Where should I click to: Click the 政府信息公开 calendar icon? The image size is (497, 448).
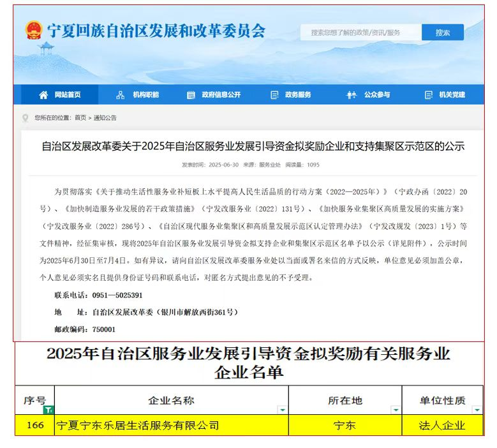pyautogui.click(x=191, y=95)
